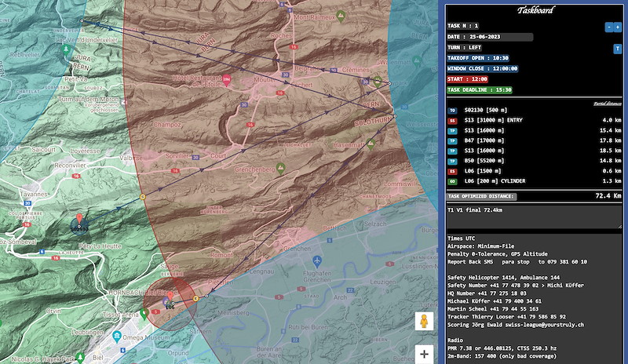Click the Hasenmatt mountain peak icon
This screenshot has width=628, height=364.
point(370,144)
